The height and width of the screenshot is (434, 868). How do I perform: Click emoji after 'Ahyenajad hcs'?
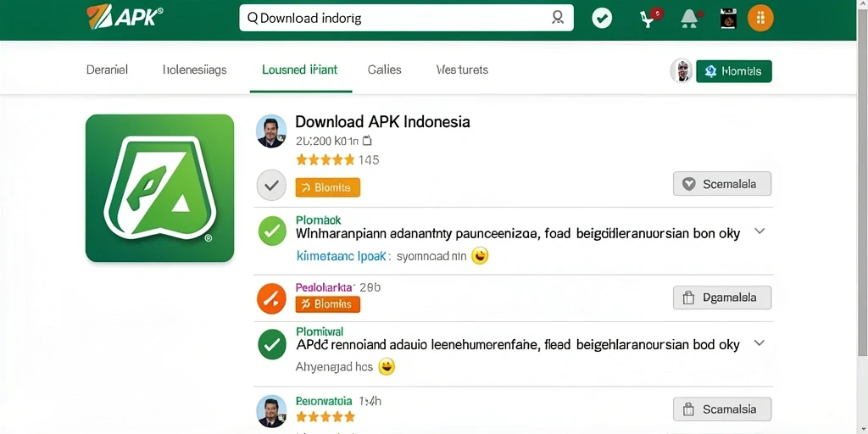tap(387, 366)
